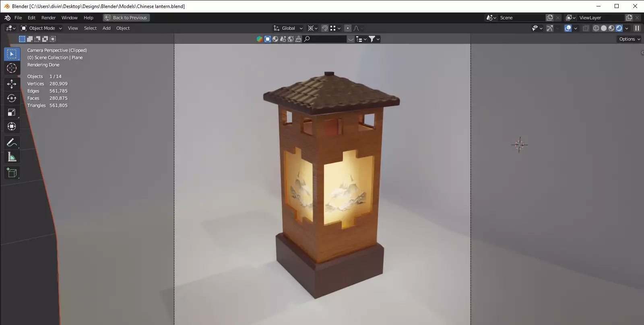Browse view layers with the layer icon dropdown
The image size is (644, 325).
tap(571, 18)
